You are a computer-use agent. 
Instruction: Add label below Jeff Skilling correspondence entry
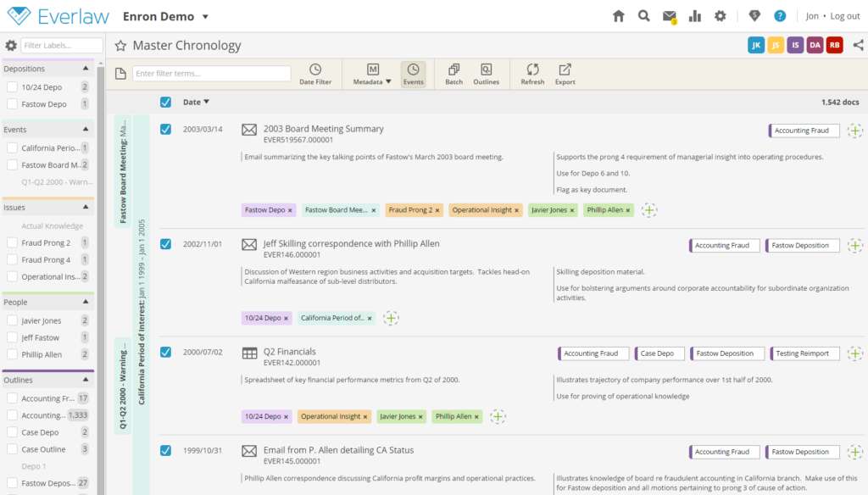coord(391,318)
